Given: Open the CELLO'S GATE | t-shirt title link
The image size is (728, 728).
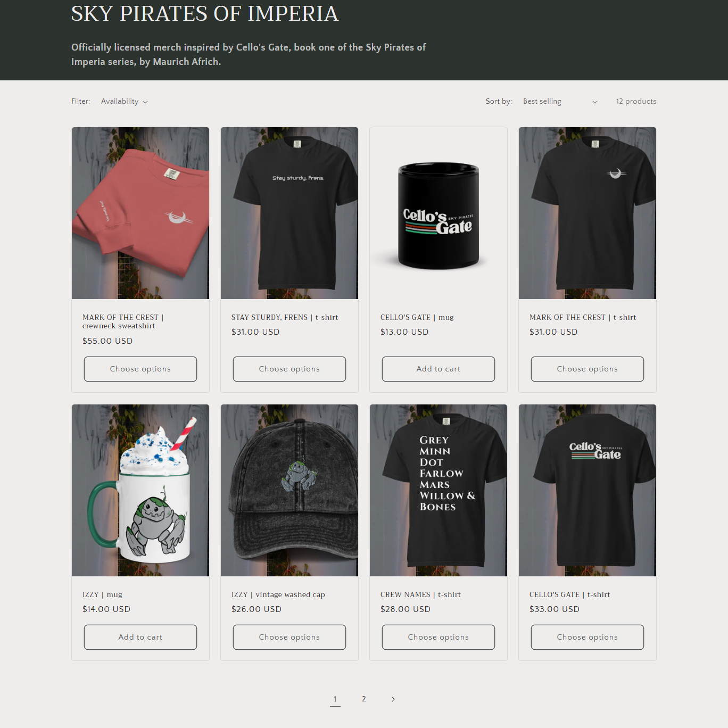Looking at the screenshot, I should [x=569, y=594].
